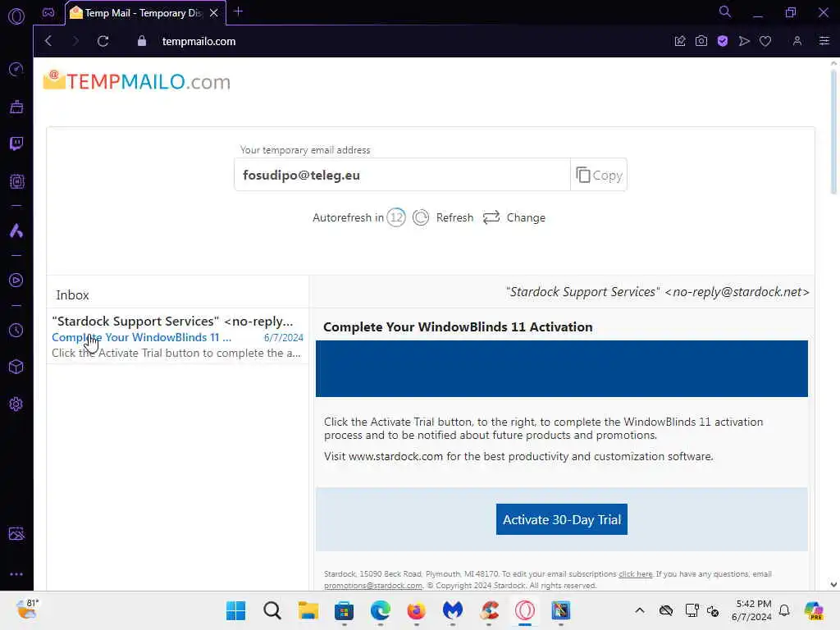The image size is (840, 630).
Task: Open the Stardock Support Services email
Action: [177, 336]
